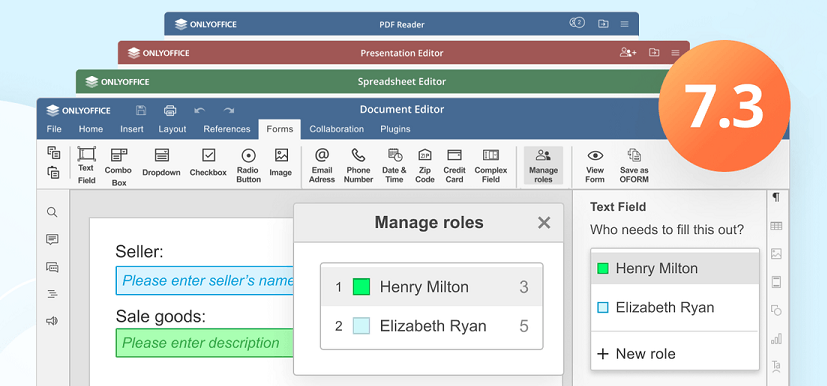Screen dimensions: 827x386
Task: Select Henry Milton in role dropdown list
Action: pyautogui.click(x=675, y=268)
